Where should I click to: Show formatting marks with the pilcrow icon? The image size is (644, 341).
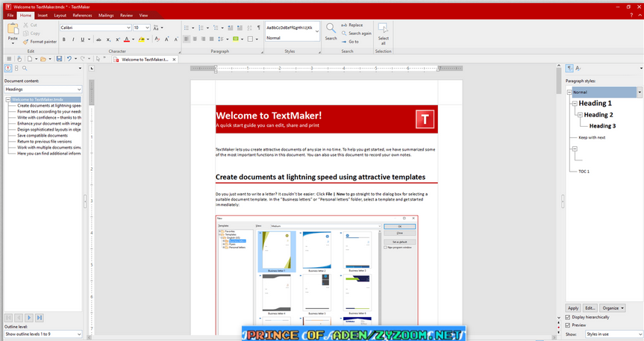(x=258, y=28)
